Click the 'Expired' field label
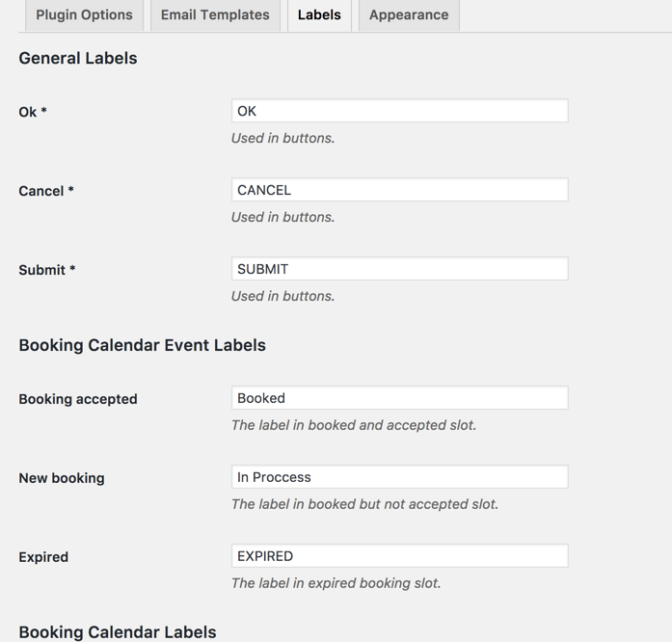 [43, 557]
